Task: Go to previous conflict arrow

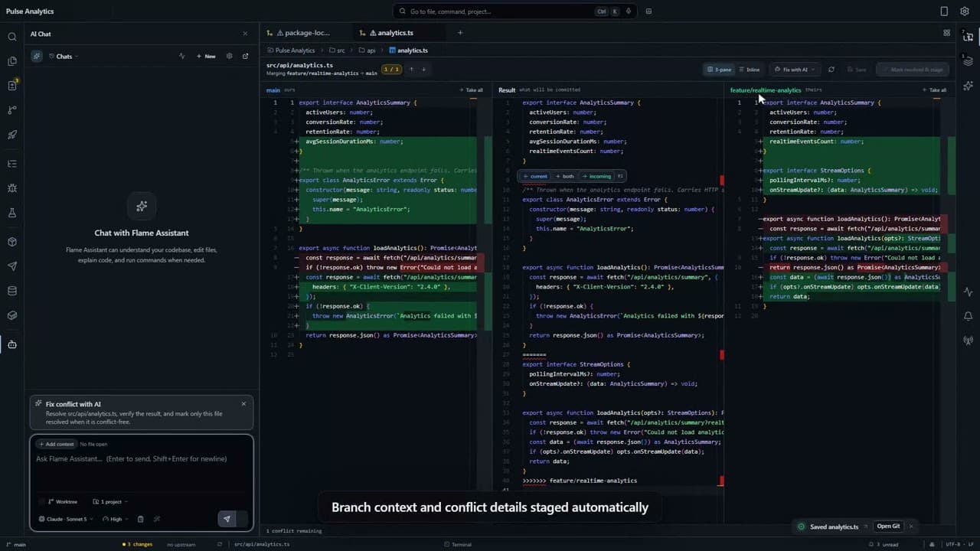Action: (411, 69)
